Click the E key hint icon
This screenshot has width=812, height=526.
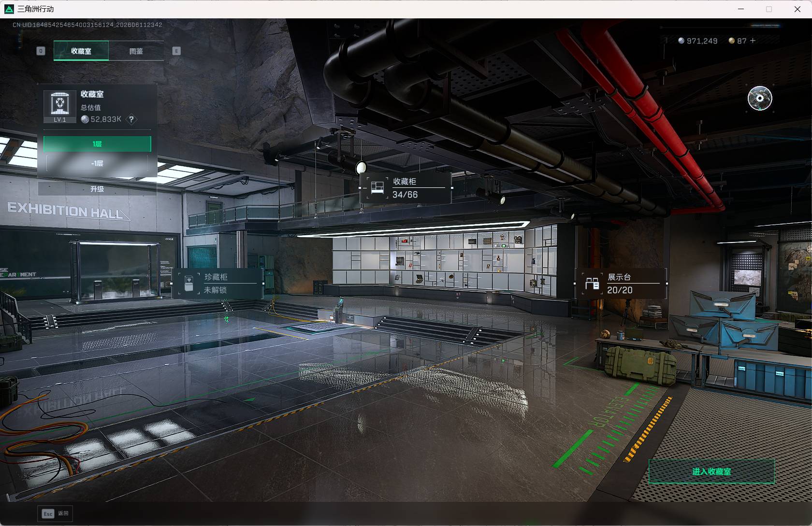point(176,51)
